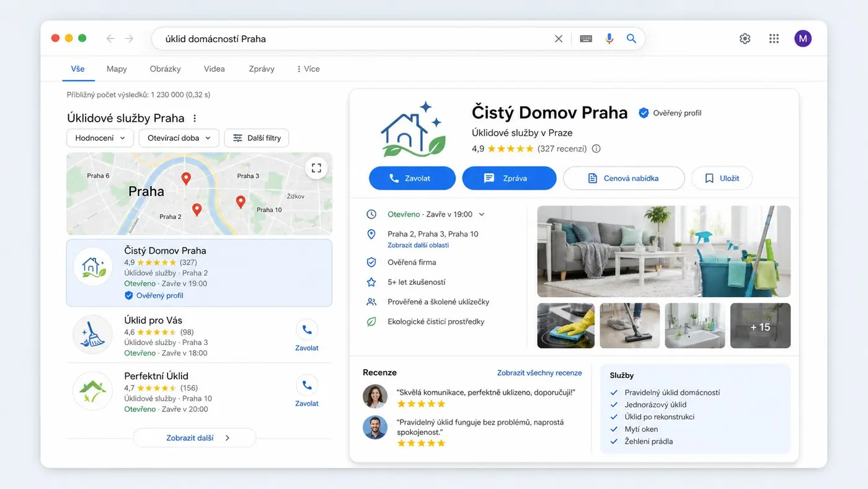Open the on-screen keyboard icon
This screenshot has height=489, width=868.
[x=586, y=38]
